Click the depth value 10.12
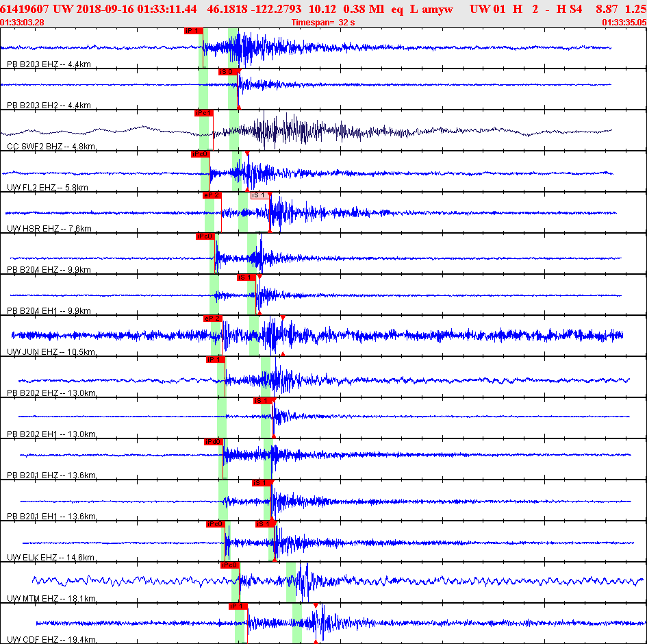Screen dimensions: 647x644 (322, 9)
